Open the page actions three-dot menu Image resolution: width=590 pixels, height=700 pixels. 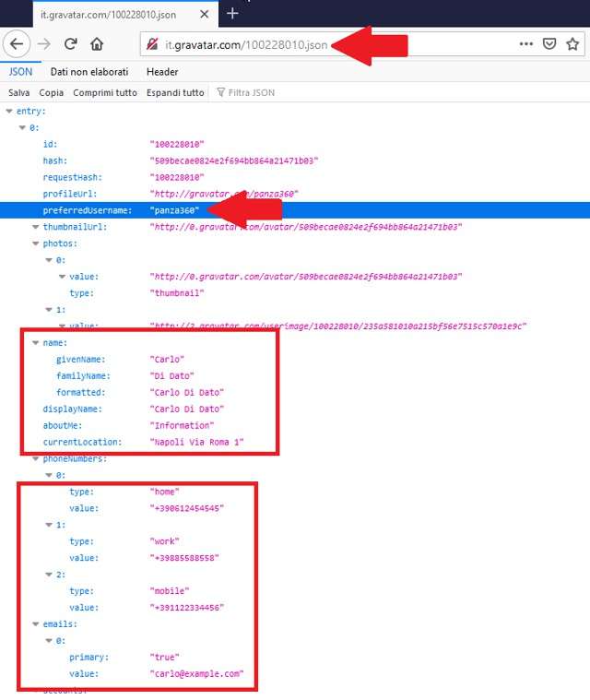pyautogui.click(x=525, y=44)
